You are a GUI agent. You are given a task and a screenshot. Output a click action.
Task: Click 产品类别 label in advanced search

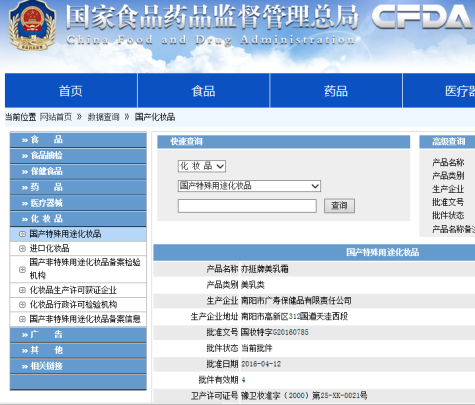coord(448,176)
